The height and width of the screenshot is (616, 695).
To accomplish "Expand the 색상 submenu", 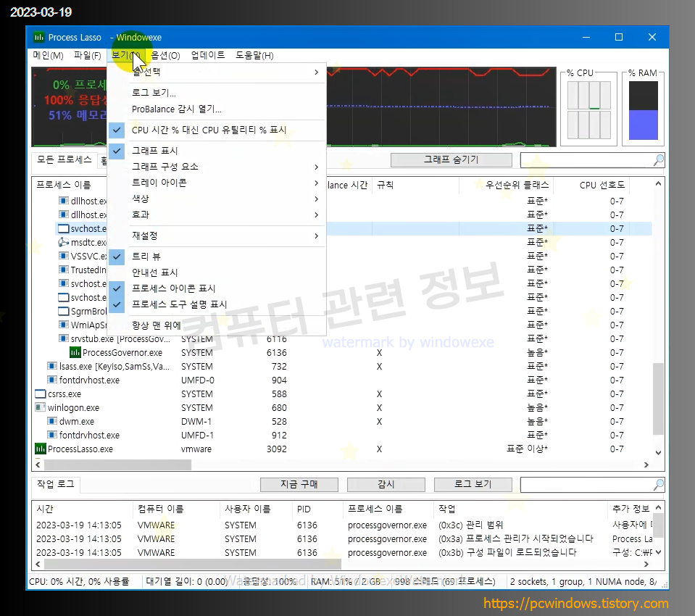I will 217,199.
